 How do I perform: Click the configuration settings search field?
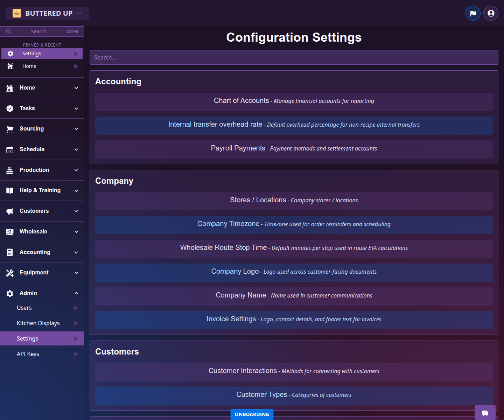pos(294,57)
